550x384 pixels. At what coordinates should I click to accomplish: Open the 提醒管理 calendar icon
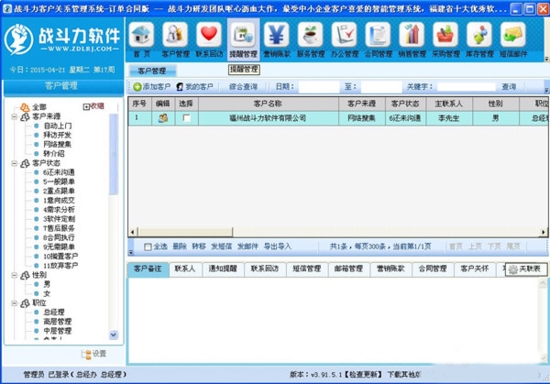pos(243,35)
